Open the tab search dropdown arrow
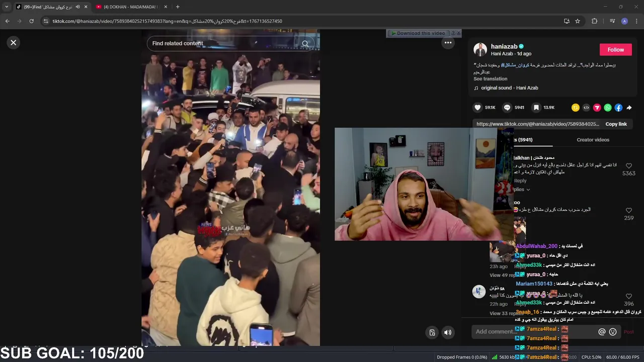This screenshot has height=362, width=644. pyautogui.click(x=7, y=7)
